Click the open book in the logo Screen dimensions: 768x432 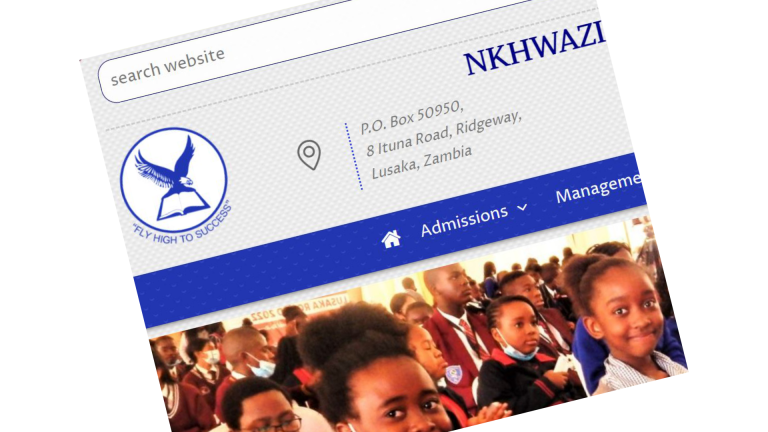(x=182, y=204)
